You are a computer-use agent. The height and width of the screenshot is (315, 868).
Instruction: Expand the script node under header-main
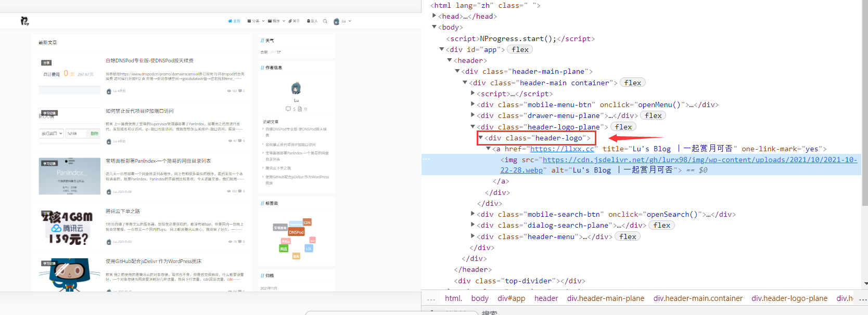(x=473, y=94)
